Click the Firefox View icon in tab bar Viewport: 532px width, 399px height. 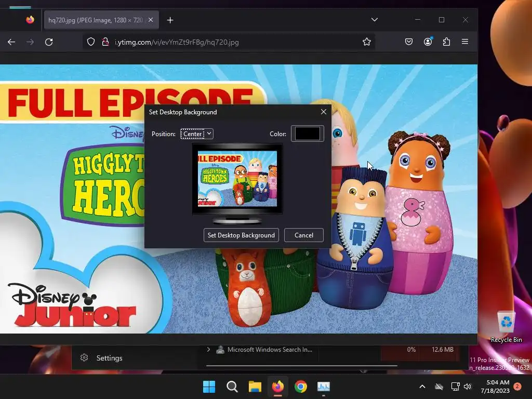(30, 20)
